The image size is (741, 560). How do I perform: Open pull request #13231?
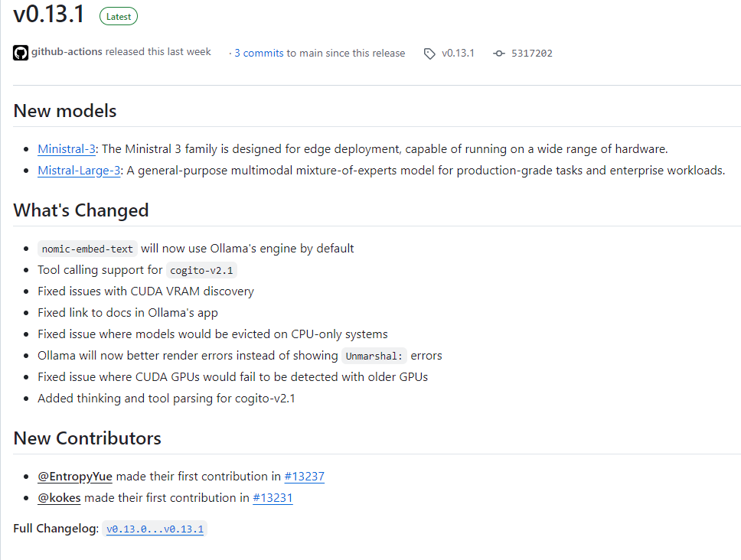click(273, 498)
